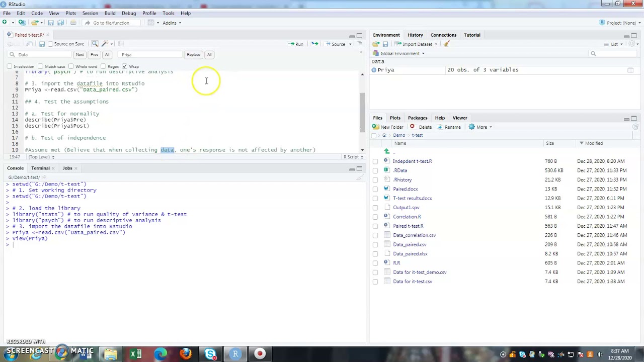Screen dimensions: 644x362
Task: Go up to the parent directory arrow
Action: coord(387,152)
